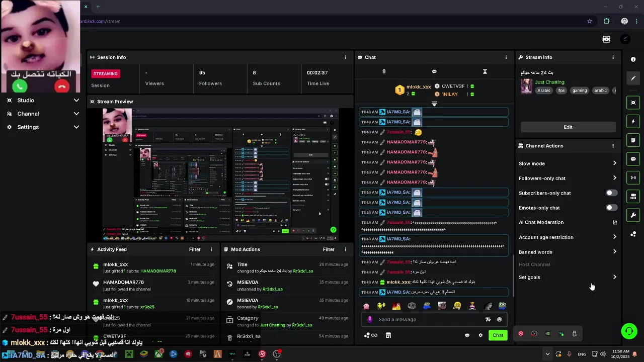
Task: Click Just Chatting category link in Stream info
Action: [x=550, y=82]
